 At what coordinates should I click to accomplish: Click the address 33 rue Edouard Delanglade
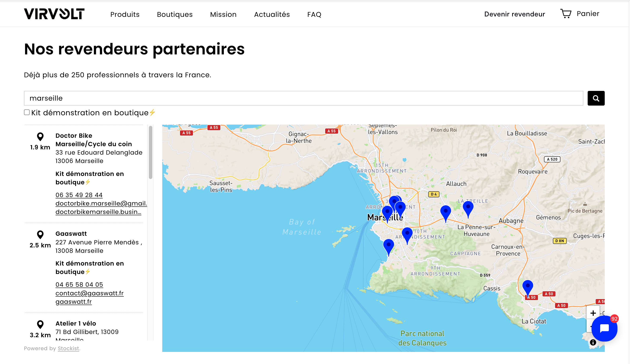(99, 152)
